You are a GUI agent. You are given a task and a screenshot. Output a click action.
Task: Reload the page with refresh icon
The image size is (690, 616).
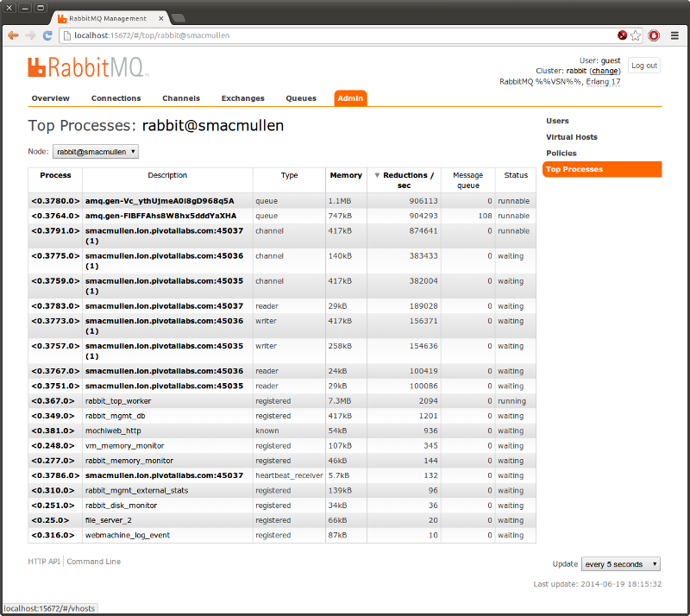coord(47,35)
